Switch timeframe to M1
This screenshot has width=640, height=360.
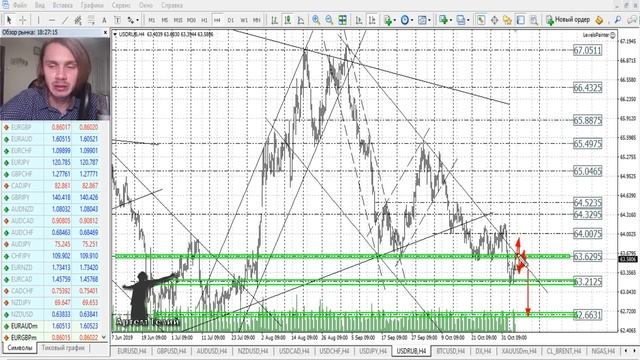coord(152,20)
